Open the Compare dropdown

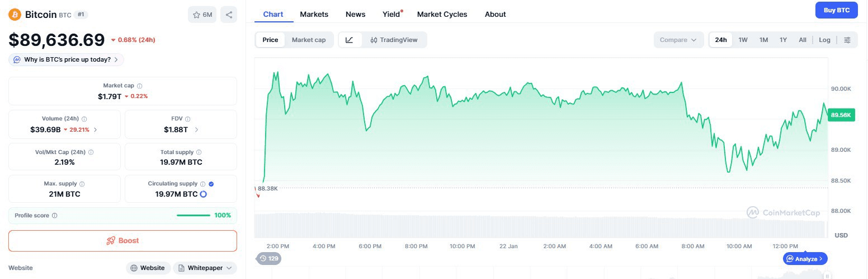[x=678, y=40]
